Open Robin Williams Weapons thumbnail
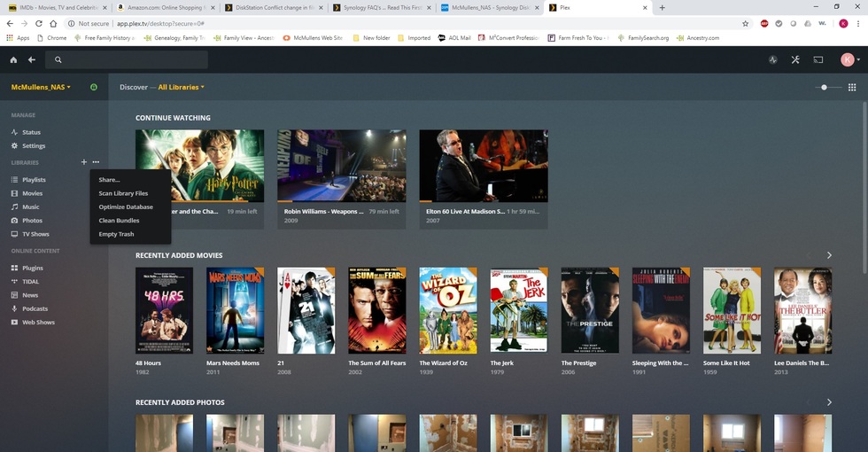The height and width of the screenshot is (452, 868). point(342,166)
